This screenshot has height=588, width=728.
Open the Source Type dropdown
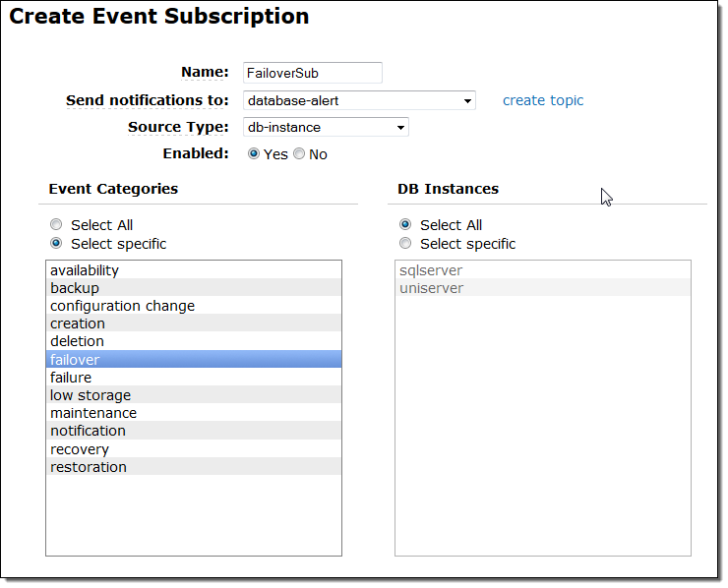(326, 127)
